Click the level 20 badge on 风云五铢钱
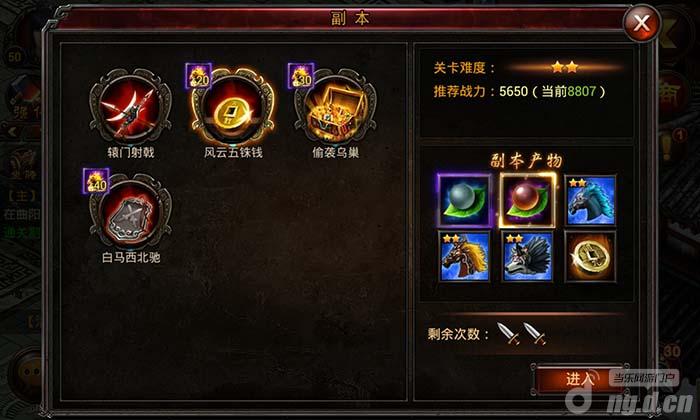Image resolution: width=700 pixels, height=420 pixels. (x=198, y=76)
